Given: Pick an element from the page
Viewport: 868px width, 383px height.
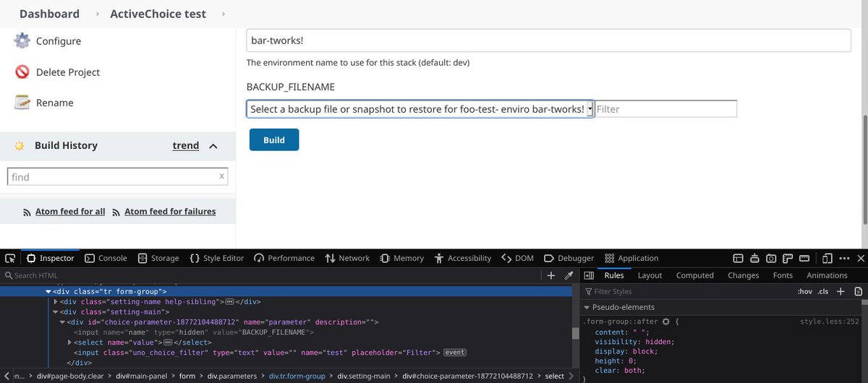Looking at the screenshot, I should [11, 258].
